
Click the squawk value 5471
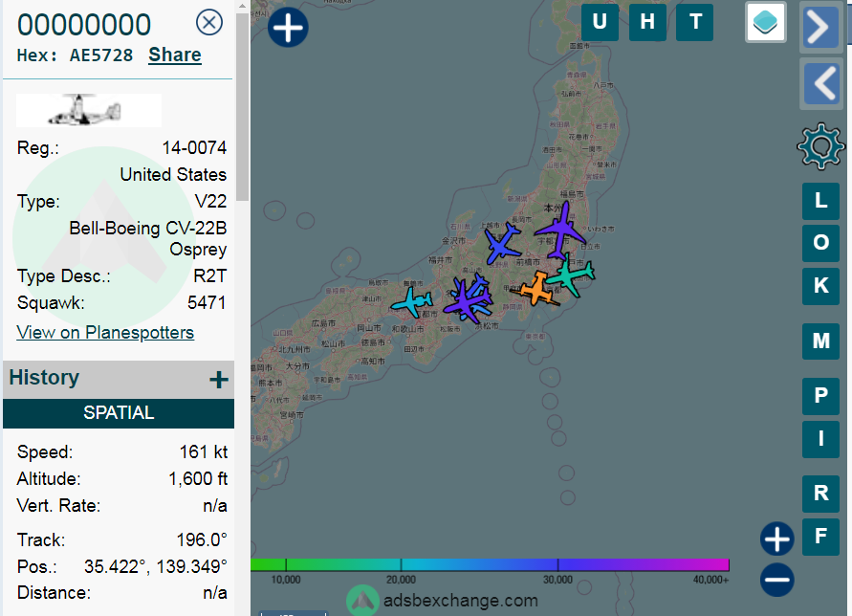coord(207,303)
